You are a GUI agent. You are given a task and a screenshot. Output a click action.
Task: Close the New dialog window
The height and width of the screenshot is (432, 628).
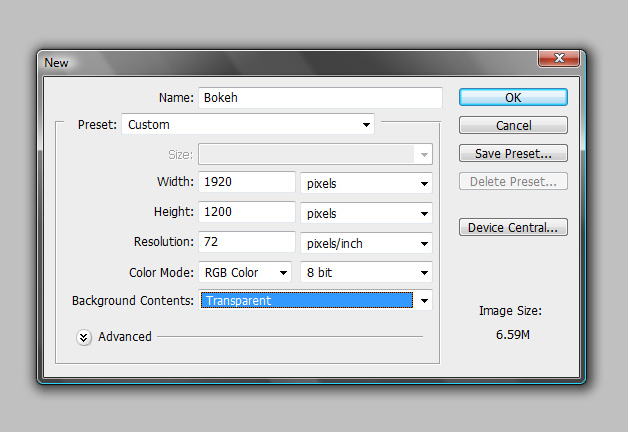(x=559, y=58)
